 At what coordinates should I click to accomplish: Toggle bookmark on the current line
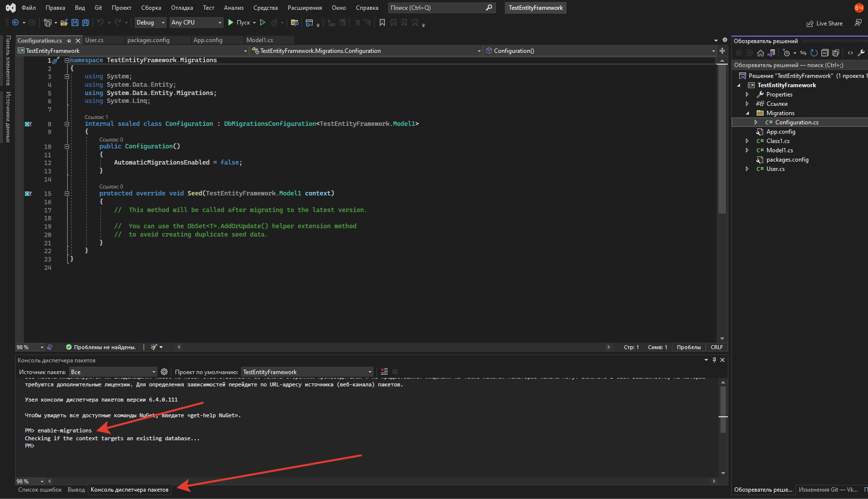382,23
